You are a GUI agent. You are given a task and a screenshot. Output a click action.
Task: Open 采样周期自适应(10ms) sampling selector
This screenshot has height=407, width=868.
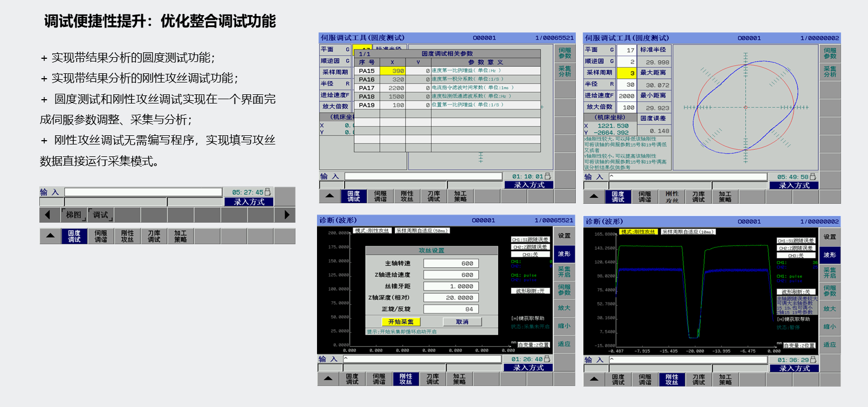688,232
